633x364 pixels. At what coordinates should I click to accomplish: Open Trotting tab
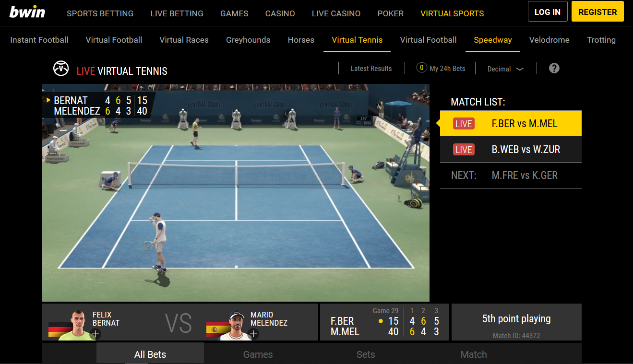601,40
